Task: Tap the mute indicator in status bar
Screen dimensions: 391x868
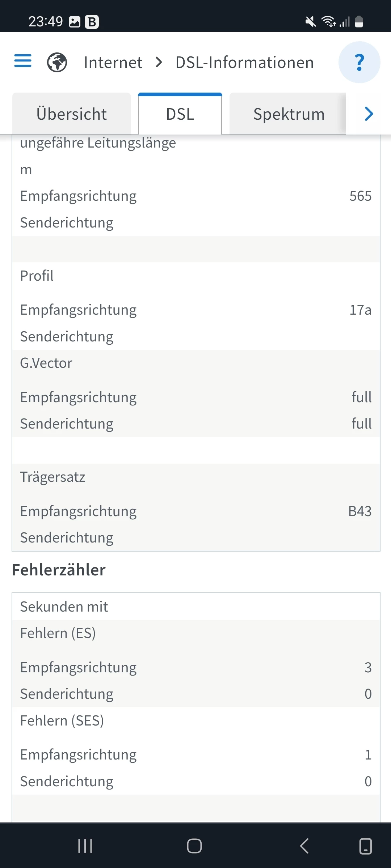Action: (x=311, y=22)
